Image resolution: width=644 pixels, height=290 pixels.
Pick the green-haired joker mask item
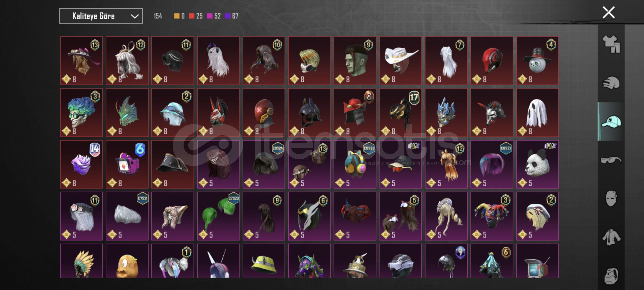[x=81, y=113]
